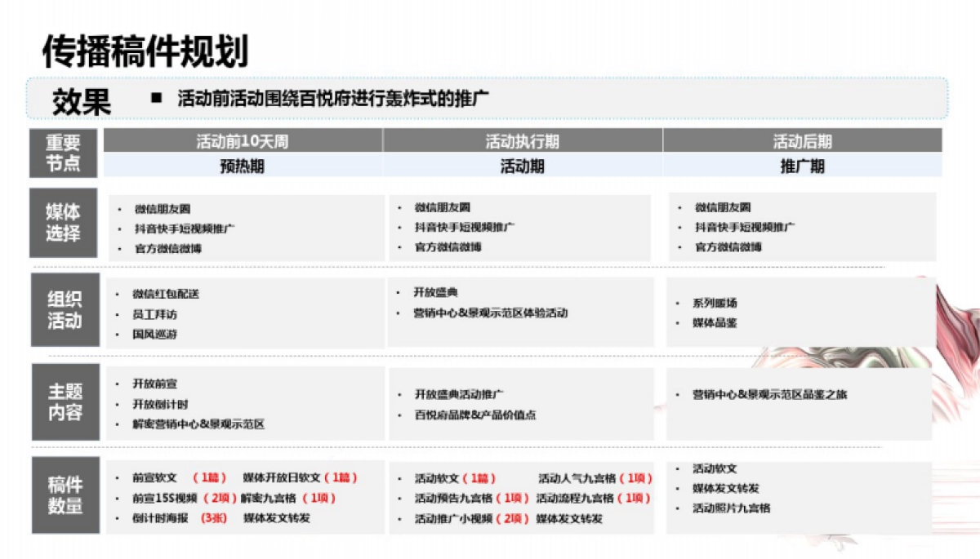
Task: Click the 活动执行期 column header
Action: click(x=522, y=141)
